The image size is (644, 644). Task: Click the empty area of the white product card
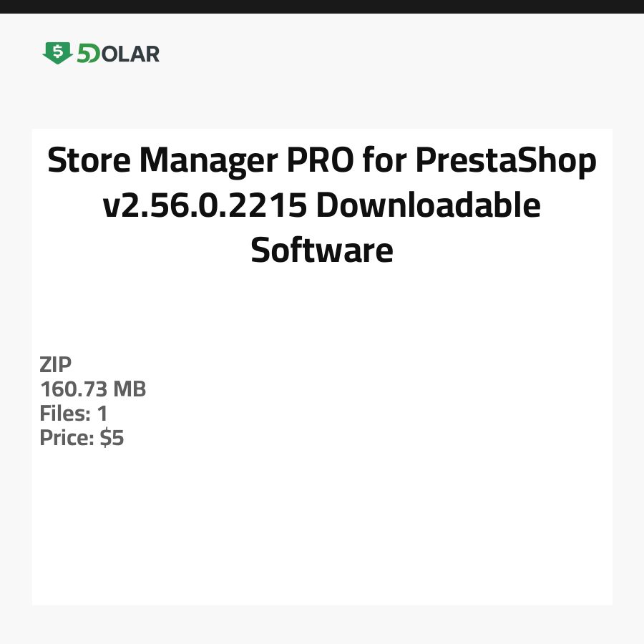[358, 515]
